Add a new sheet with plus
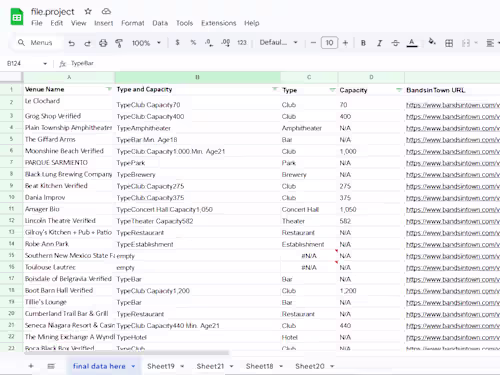Image resolution: width=500 pixels, height=375 pixels. pos(31,366)
